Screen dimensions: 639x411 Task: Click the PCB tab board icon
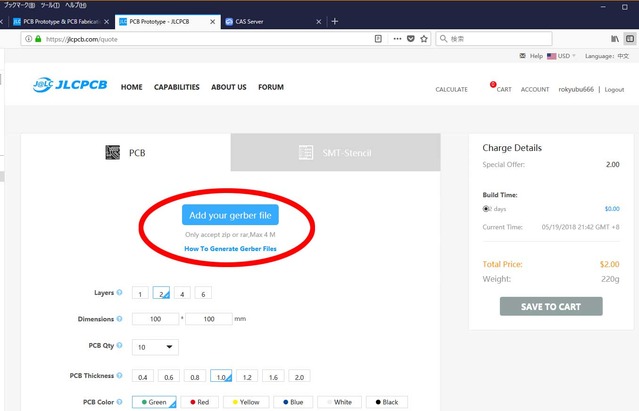[x=112, y=152]
